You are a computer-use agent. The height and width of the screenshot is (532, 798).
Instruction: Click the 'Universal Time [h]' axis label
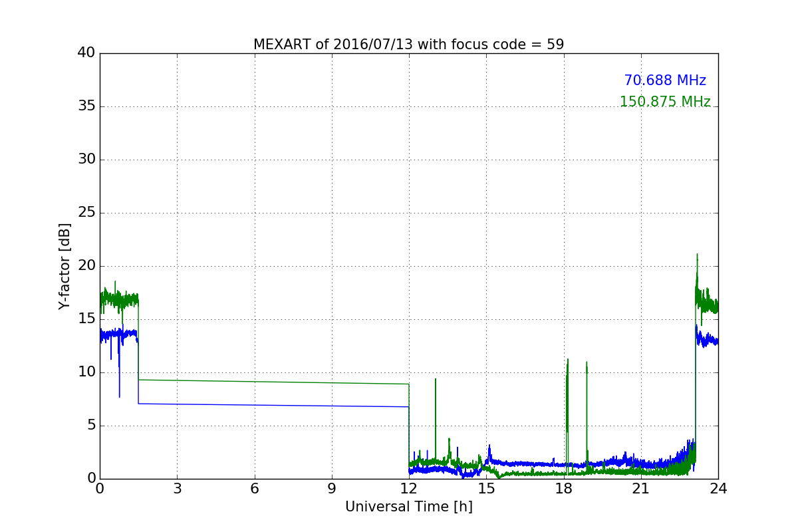[x=408, y=507]
